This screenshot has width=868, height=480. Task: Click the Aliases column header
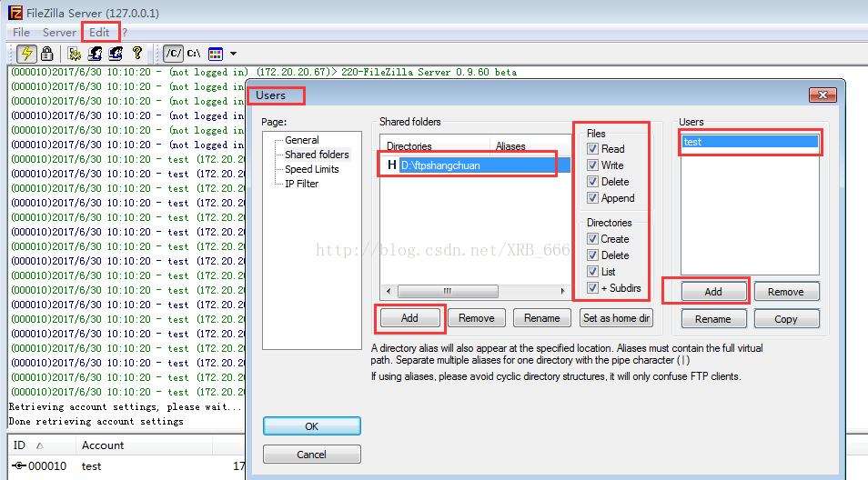530,146
